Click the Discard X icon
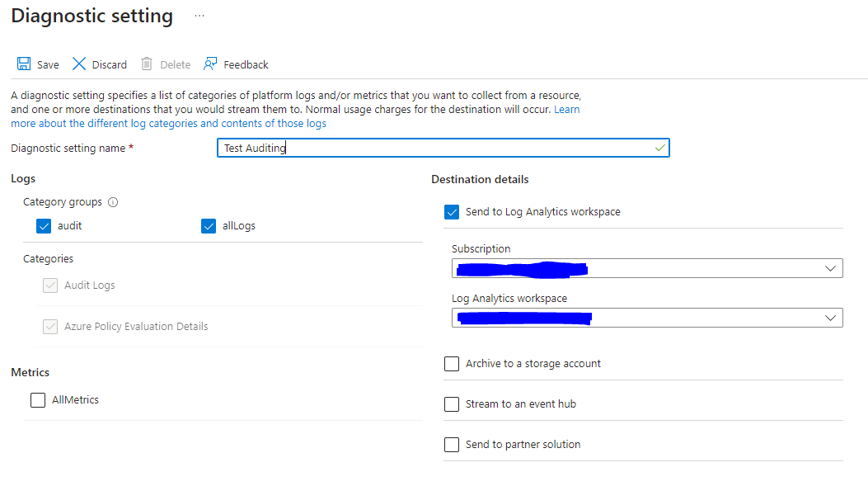868x486 pixels. pos(79,64)
